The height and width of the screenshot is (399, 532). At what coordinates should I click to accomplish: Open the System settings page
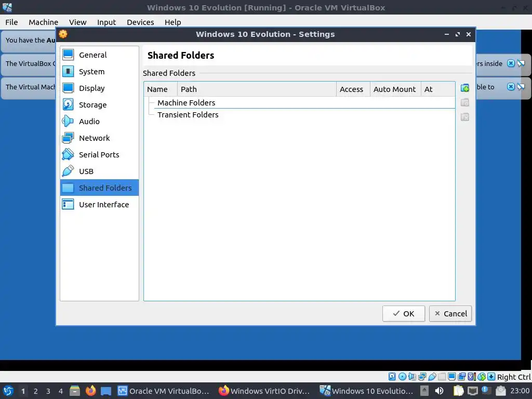[x=99, y=72]
